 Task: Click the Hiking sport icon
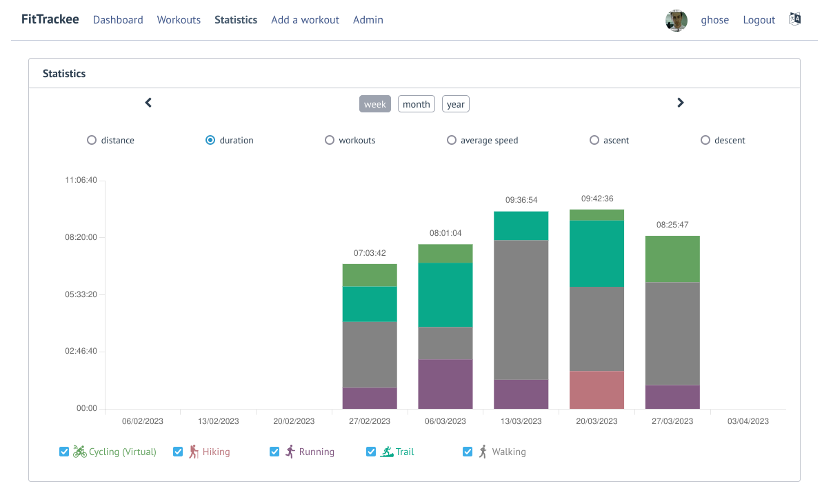tap(194, 452)
